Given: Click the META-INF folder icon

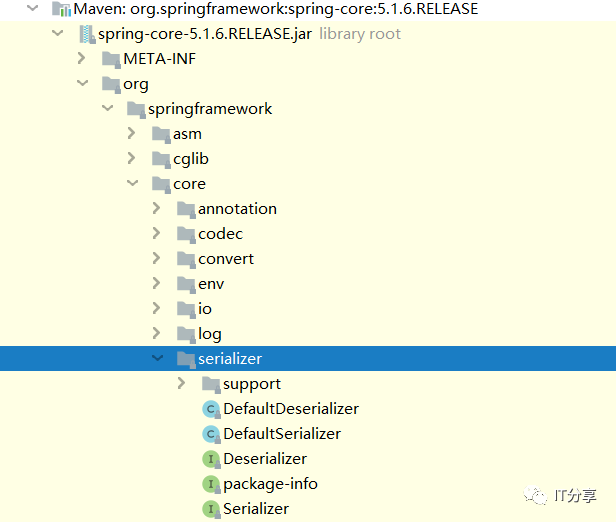Looking at the screenshot, I should click(x=111, y=59).
